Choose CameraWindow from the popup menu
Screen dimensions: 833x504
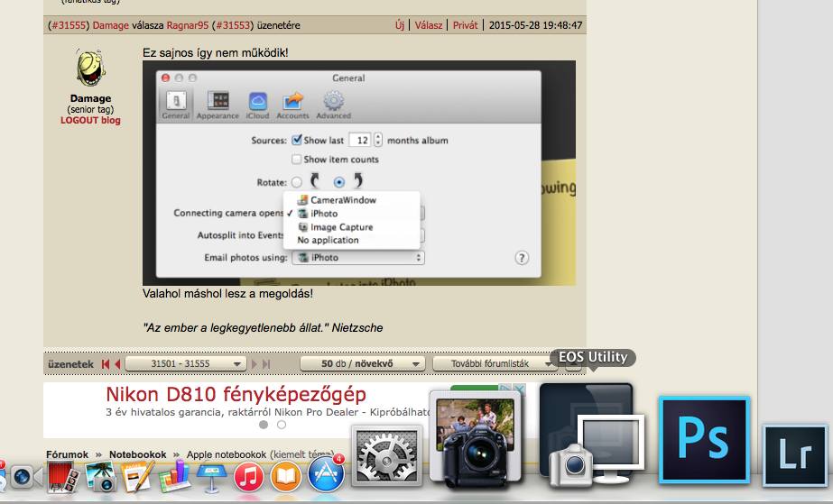click(x=351, y=200)
